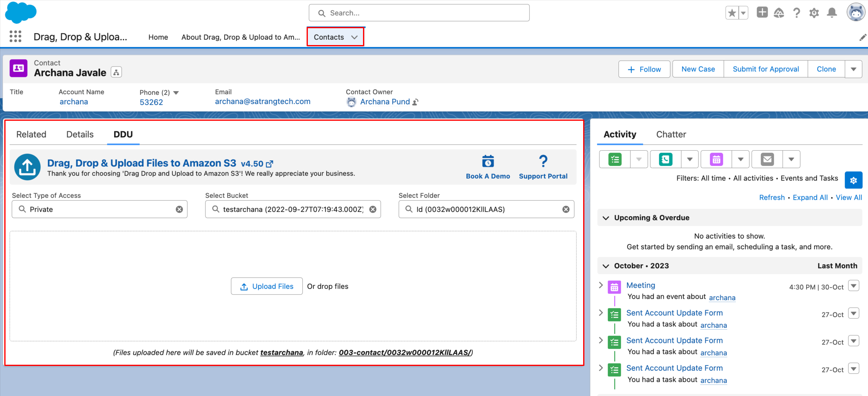This screenshot has width=868, height=396.
Task: Open the Contacts tab dropdown chevron
Action: click(x=354, y=37)
